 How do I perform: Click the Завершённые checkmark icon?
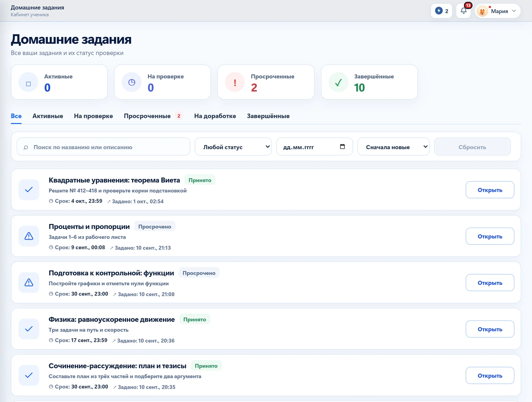[338, 82]
